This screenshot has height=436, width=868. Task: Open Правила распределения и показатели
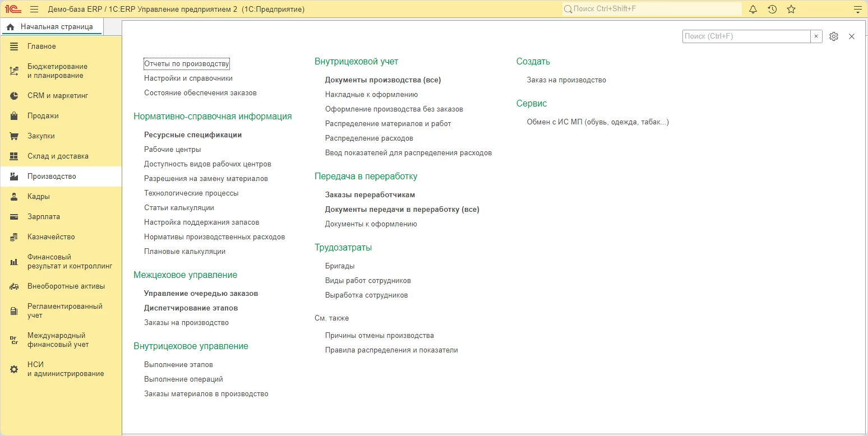pos(391,350)
